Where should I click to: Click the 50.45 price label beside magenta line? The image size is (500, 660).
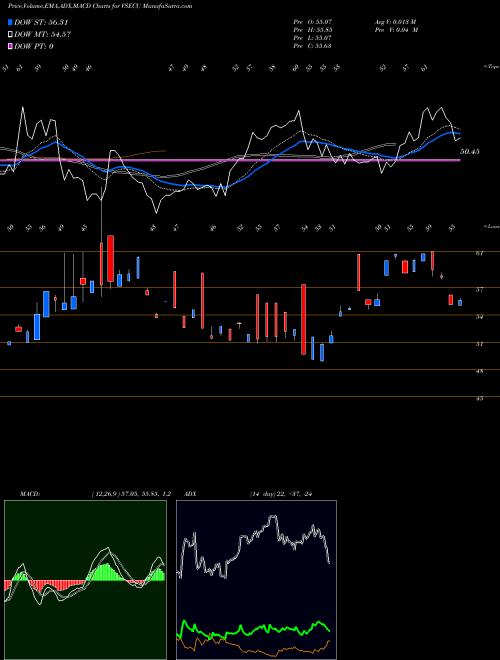[470, 152]
